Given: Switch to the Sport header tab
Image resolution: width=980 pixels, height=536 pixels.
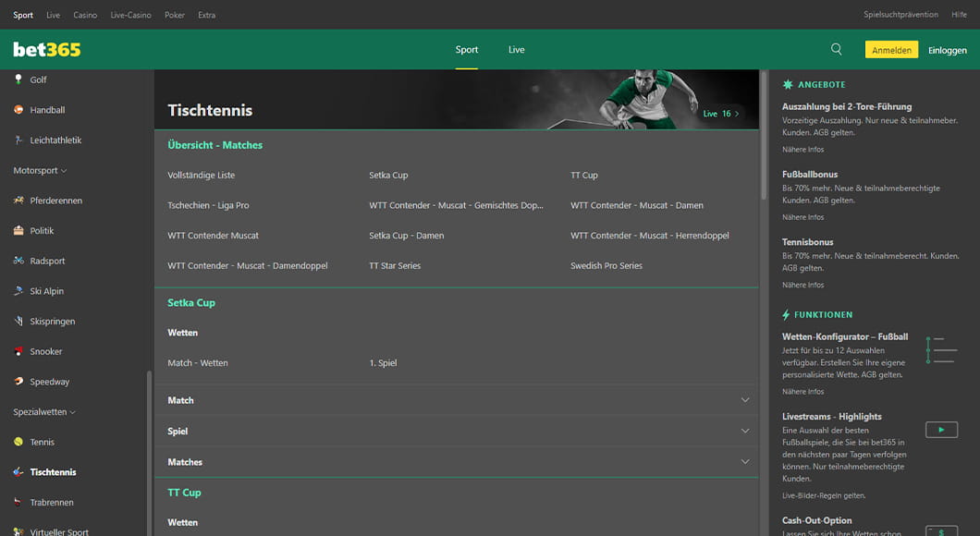Looking at the screenshot, I should (x=466, y=49).
